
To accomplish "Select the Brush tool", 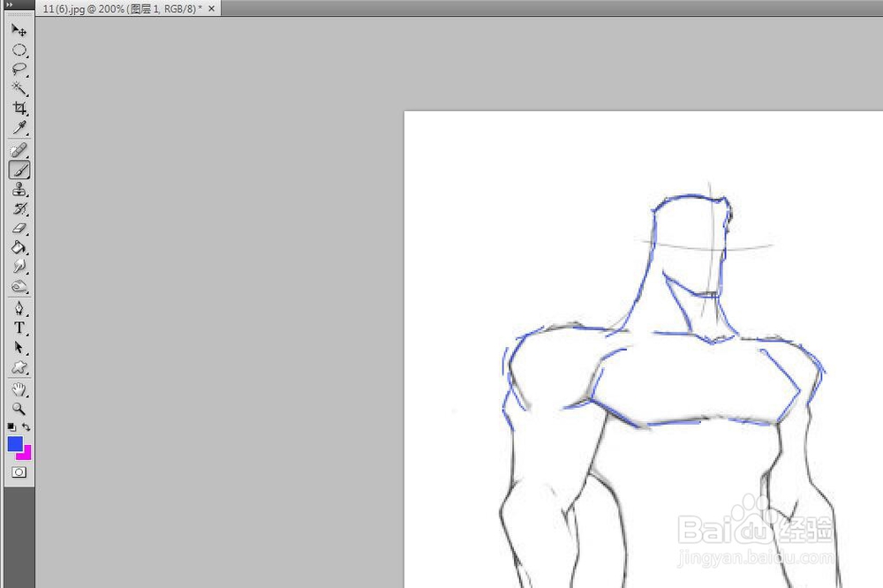I will point(19,170).
